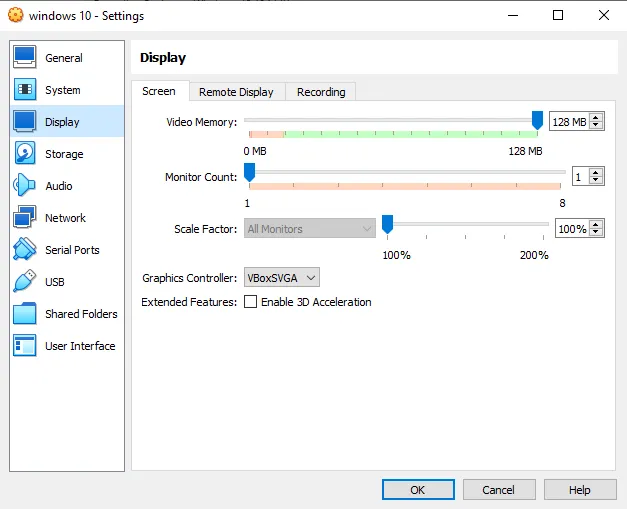Enable 3D Acceleration checkbox
Viewport: 627px width, 509px height.
coord(250,301)
